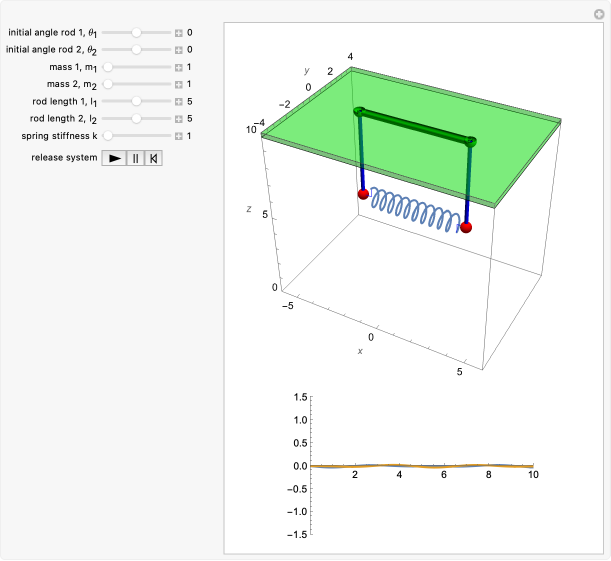Expand controls for initial angle rod 1

pyautogui.click(x=178, y=32)
